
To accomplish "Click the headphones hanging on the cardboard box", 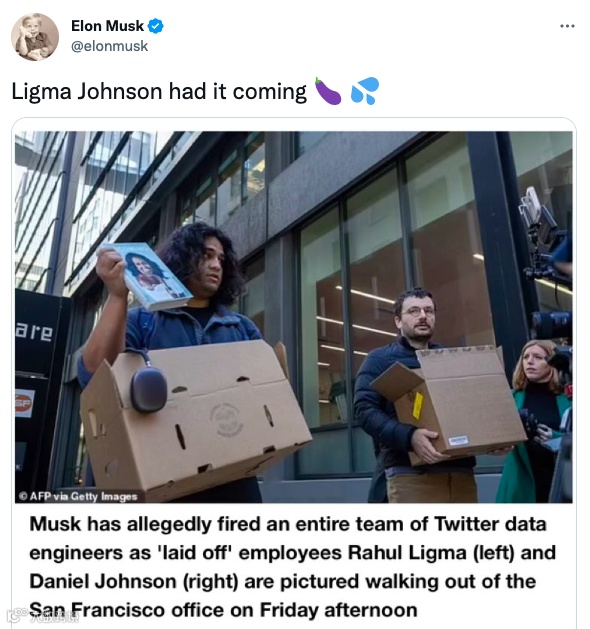I will click(x=148, y=388).
